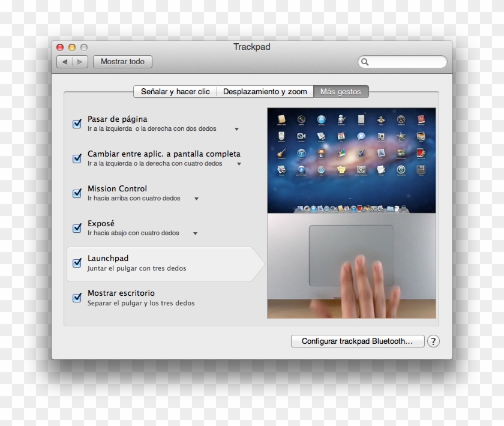504x426 pixels.
Task: Click the GarageBand guitar icon in the preview
Action: click(280, 154)
